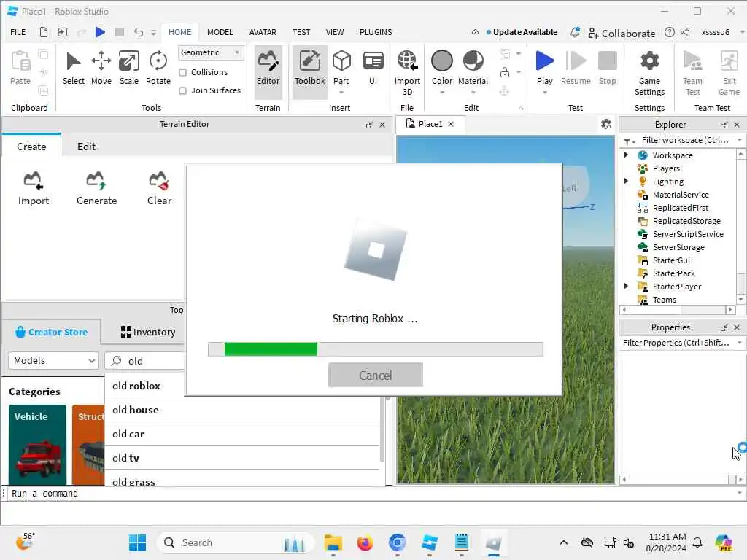The image size is (747, 560).
Task: Click Paste in Clipboard group
Action: (20, 68)
